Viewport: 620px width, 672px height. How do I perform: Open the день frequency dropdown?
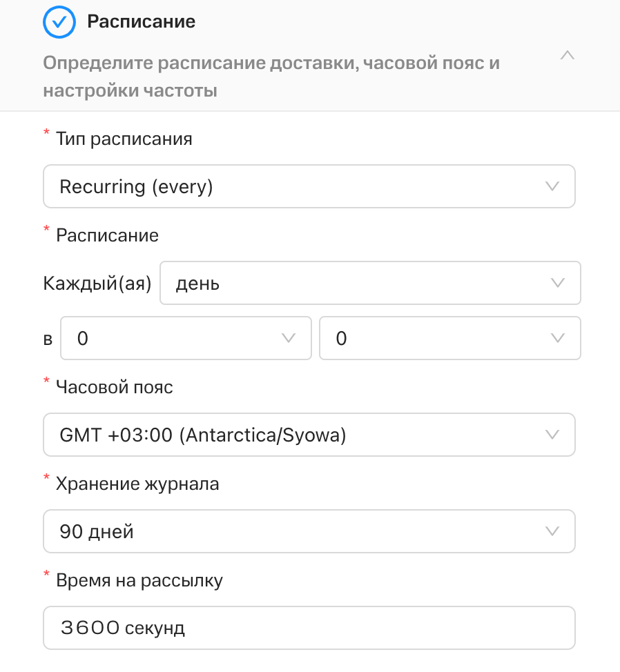click(x=371, y=283)
